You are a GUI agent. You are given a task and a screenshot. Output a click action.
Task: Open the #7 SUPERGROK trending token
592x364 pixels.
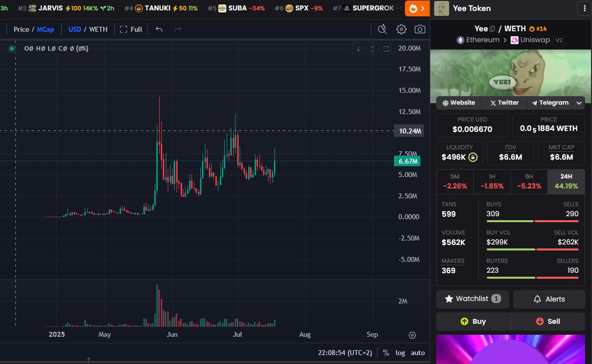[x=367, y=8]
